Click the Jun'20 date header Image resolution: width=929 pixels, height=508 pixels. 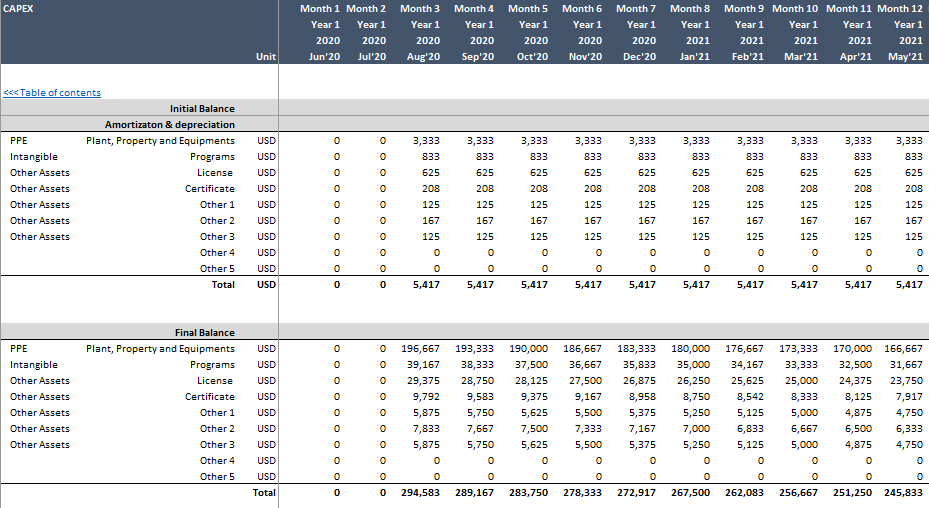(x=324, y=57)
